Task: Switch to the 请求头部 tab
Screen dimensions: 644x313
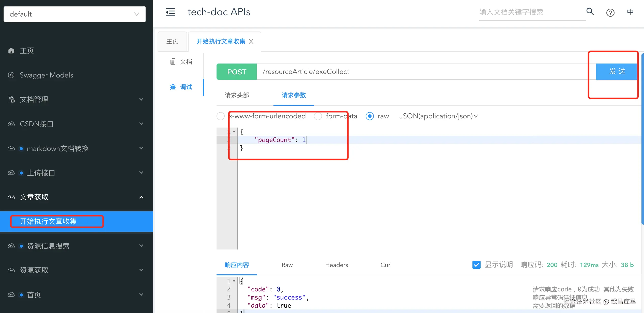Action: tap(237, 95)
